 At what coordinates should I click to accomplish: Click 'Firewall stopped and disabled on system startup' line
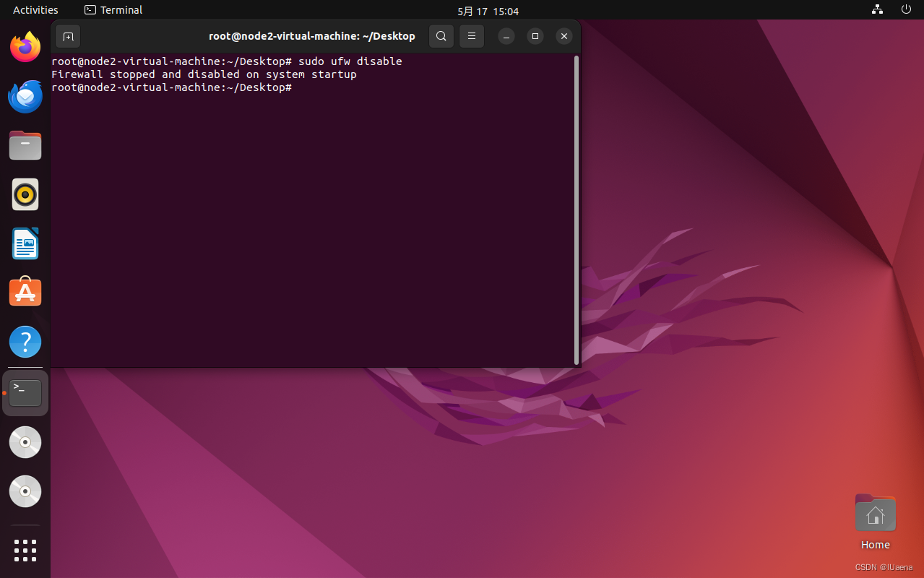(x=204, y=74)
